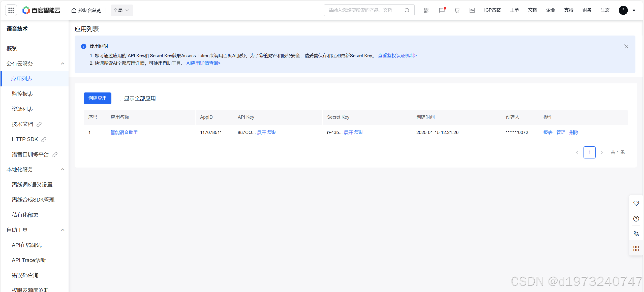644x292 pixels.
Task: Collapse the 本地化服务 sidebar section
Action: point(63,169)
